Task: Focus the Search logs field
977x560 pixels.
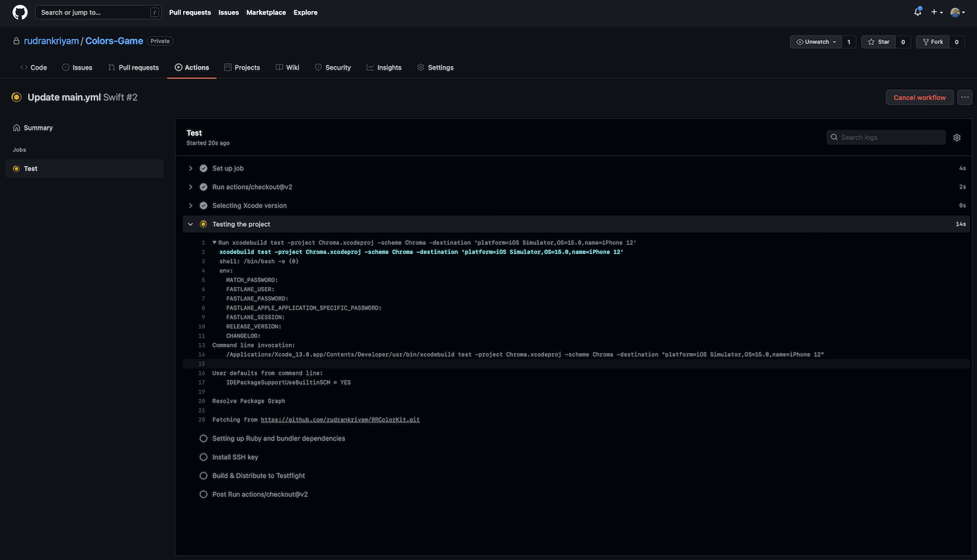Action: 886,137
